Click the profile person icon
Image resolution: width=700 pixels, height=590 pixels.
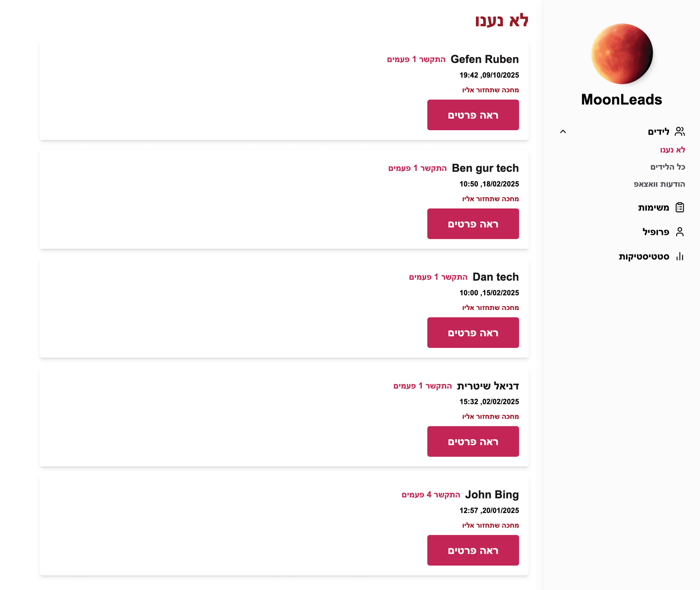coord(680,232)
